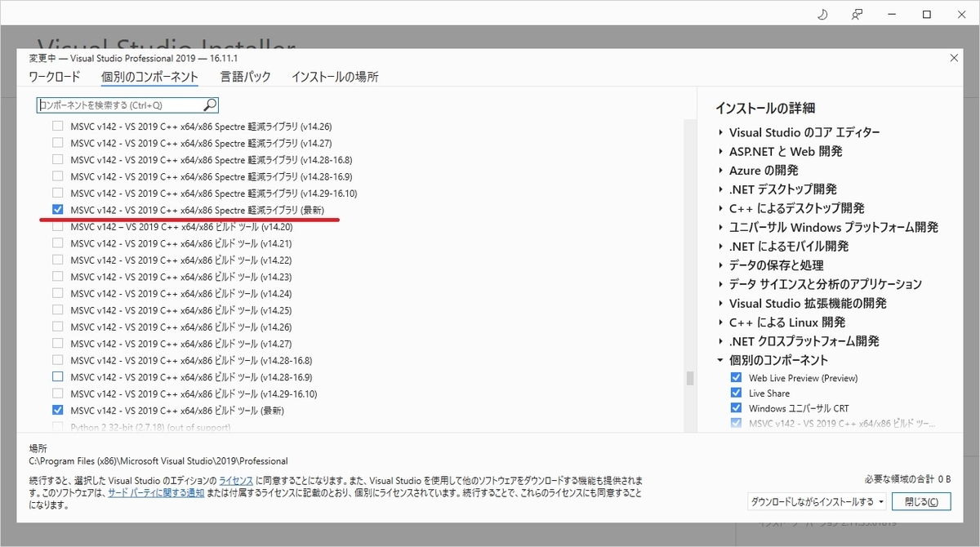Disable the Live Share component
The image size is (980, 547).
coord(736,393)
